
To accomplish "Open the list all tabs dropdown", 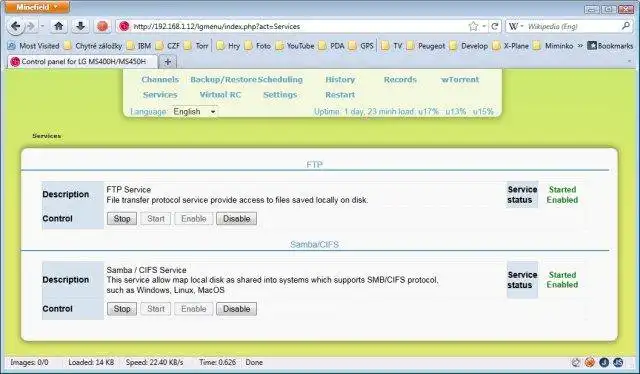I will point(629,62).
